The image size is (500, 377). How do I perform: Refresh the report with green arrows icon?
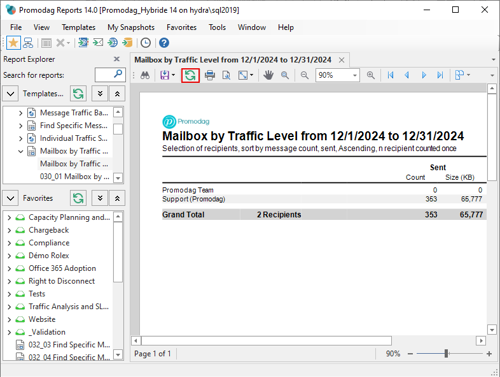coord(190,75)
